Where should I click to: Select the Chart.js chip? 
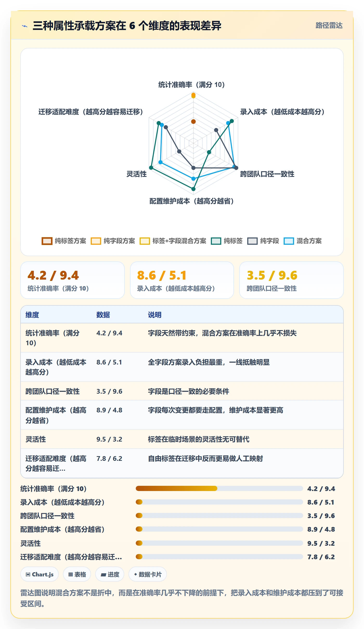click(40, 574)
